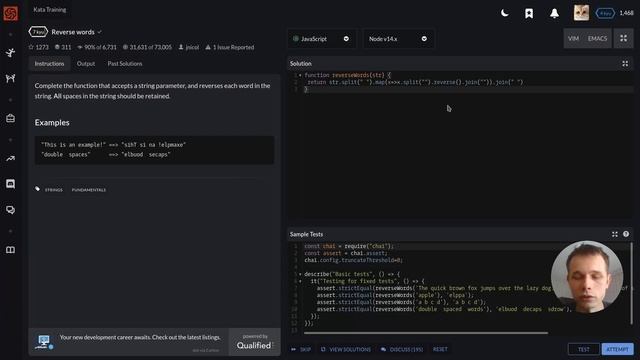Open the notifications bell

[x=554, y=13]
